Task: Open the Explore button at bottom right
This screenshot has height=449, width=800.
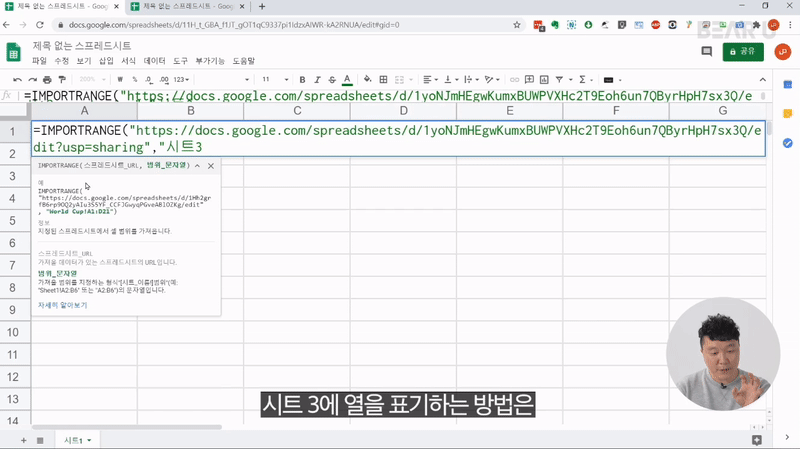Action: point(757,440)
